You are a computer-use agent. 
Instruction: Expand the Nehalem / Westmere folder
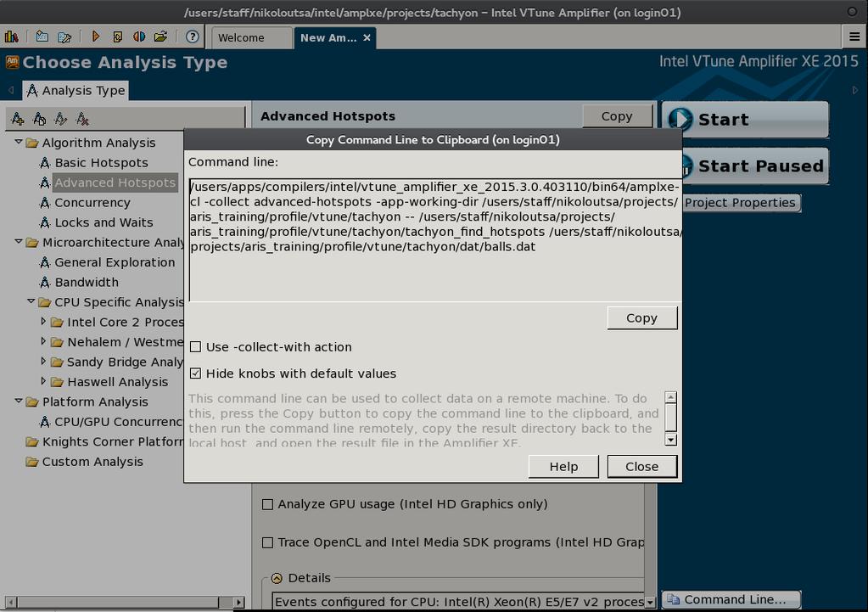pos(43,341)
